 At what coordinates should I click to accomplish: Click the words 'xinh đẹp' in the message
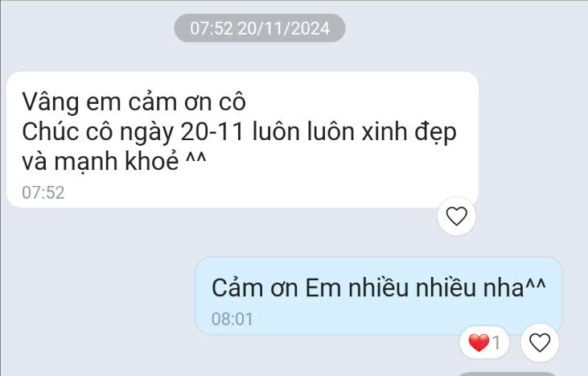(x=409, y=133)
